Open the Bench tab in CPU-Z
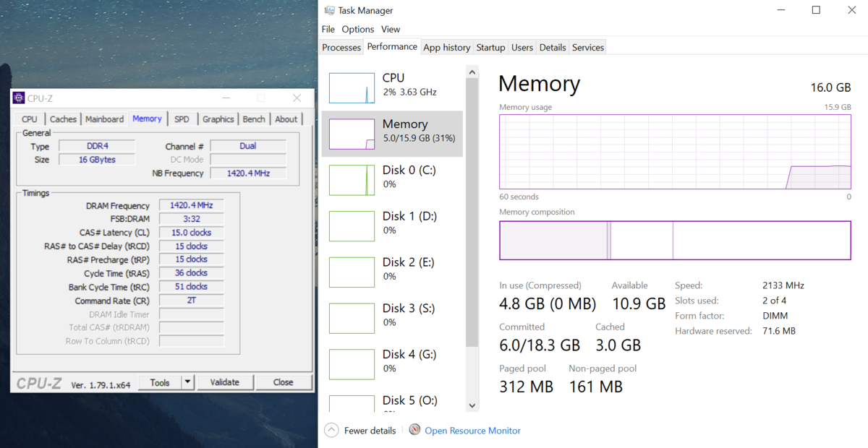Screen dimensions: 868x448 pyautogui.click(x=254, y=119)
